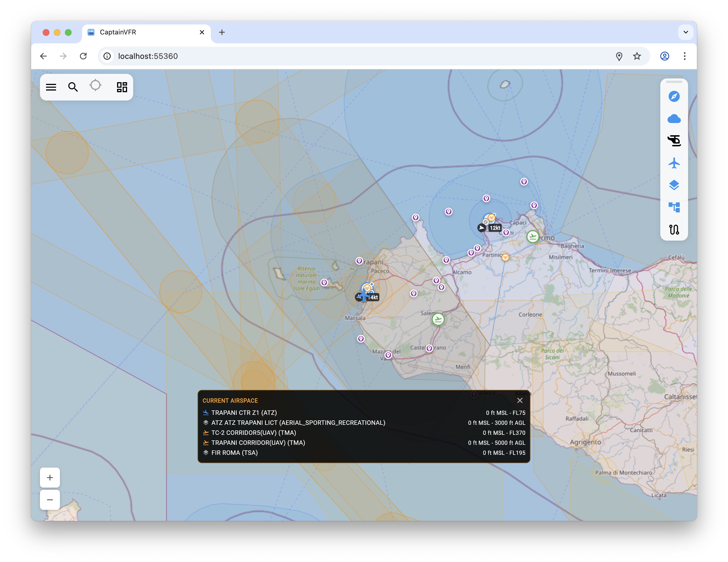Open the dashboard widgets grid icon
The width and height of the screenshot is (728, 562).
point(122,87)
